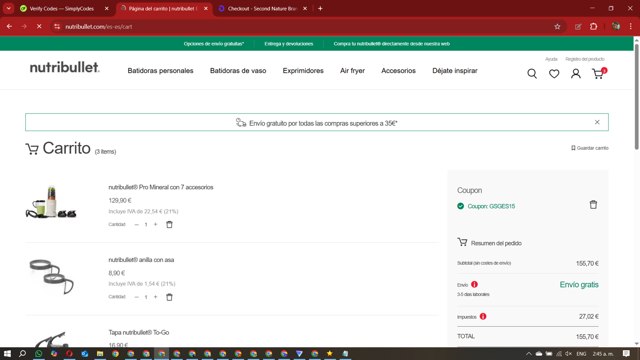Viewport: 640px width, 360px height.
Task: Increase quantity of anilla con asa
Action: coord(156,297)
